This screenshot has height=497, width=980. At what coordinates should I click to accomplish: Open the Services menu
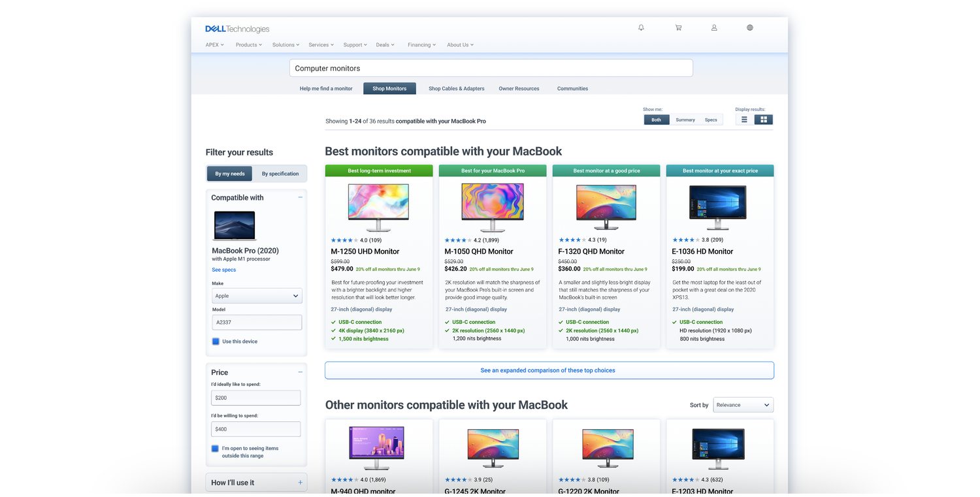pyautogui.click(x=321, y=45)
